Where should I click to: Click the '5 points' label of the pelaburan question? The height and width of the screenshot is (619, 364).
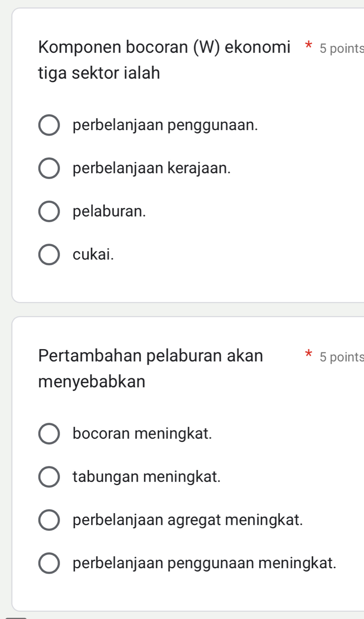pos(342,357)
